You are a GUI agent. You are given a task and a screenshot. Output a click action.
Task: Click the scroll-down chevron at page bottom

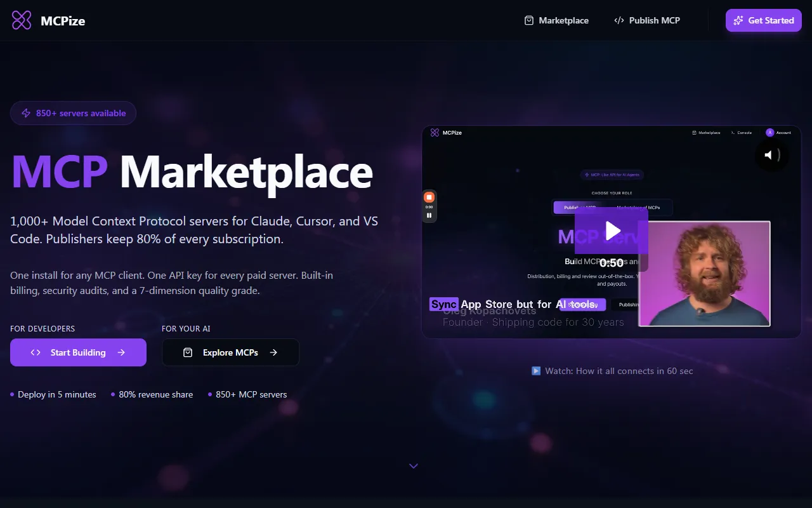pos(414,466)
